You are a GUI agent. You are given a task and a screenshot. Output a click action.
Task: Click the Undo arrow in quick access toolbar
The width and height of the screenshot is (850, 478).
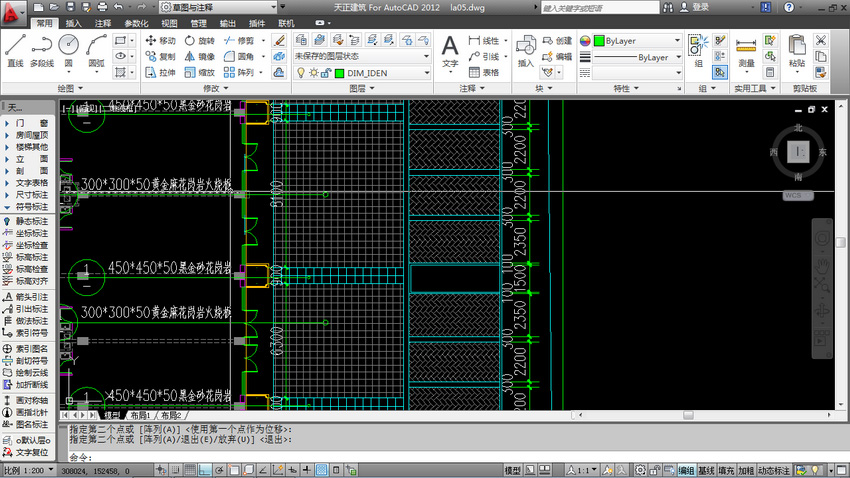click(118, 7)
